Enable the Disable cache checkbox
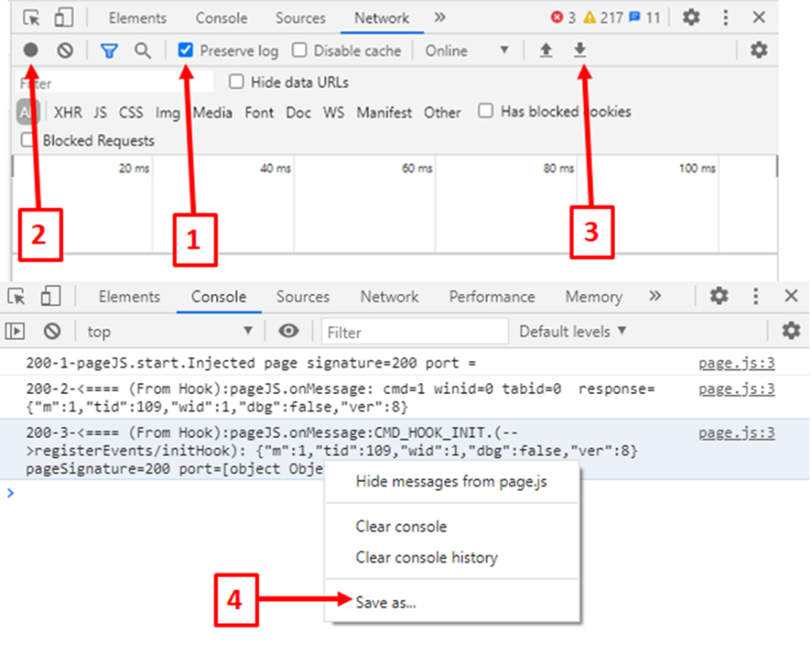Viewport: 812px width, 651px height. (299, 50)
